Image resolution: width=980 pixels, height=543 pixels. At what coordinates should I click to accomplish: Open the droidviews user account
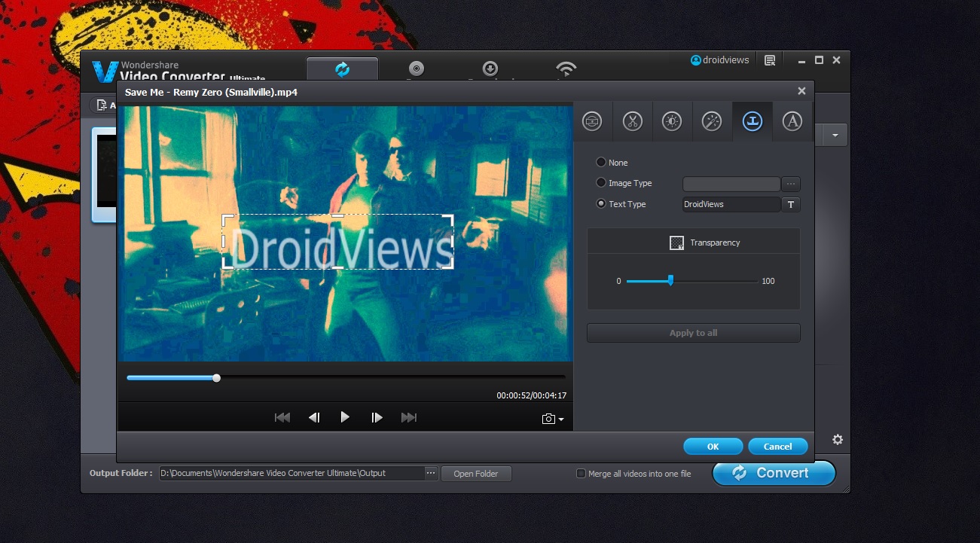click(x=720, y=60)
